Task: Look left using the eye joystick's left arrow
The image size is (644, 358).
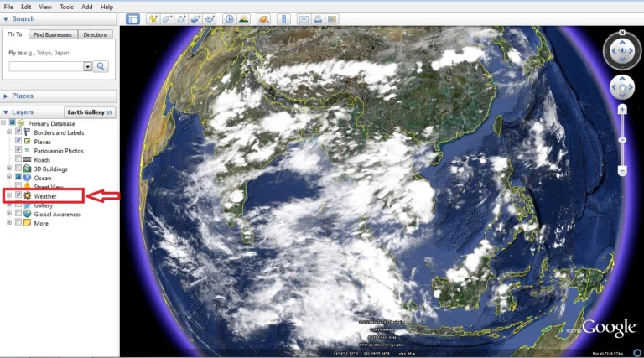Action: [x=614, y=51]
